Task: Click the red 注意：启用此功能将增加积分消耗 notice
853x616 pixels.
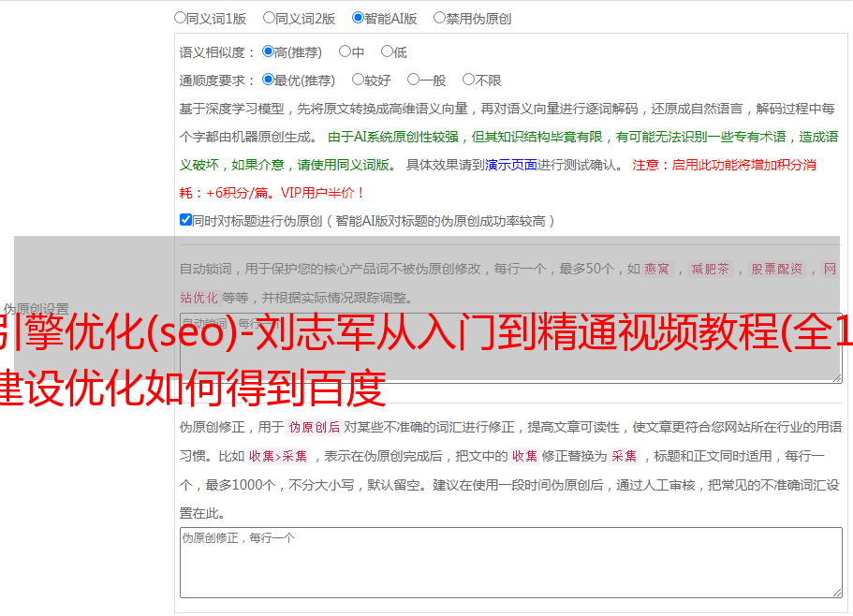Action: [497, 179]
